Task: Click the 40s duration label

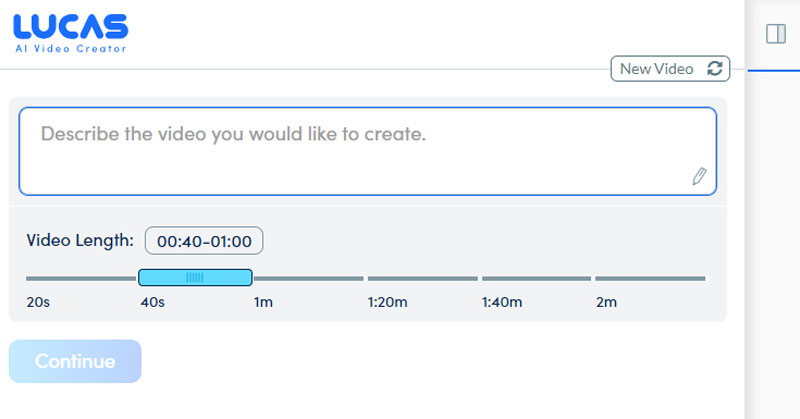Action: coord(153,302)
